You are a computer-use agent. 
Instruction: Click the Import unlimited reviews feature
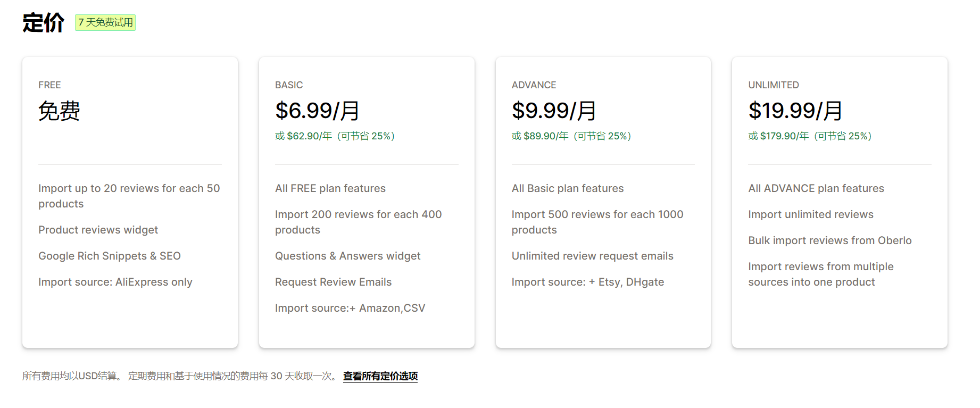810,214
